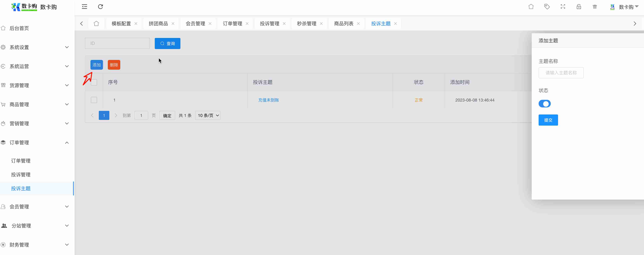
Task: Check the select-all checkbox in table header
Action: pos(94,82)
